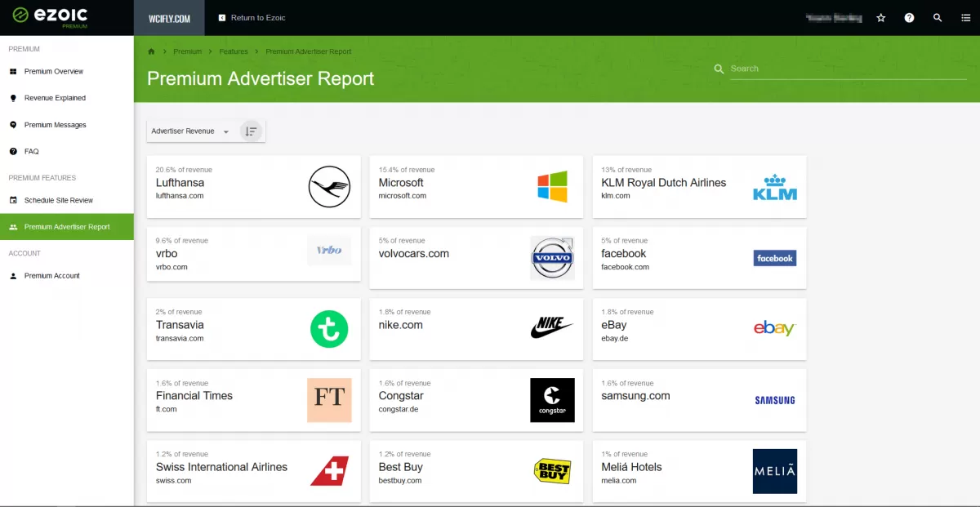Open Schedule Site Review in sidebar
Screen dimensions: 980x507
pos(67,200)
